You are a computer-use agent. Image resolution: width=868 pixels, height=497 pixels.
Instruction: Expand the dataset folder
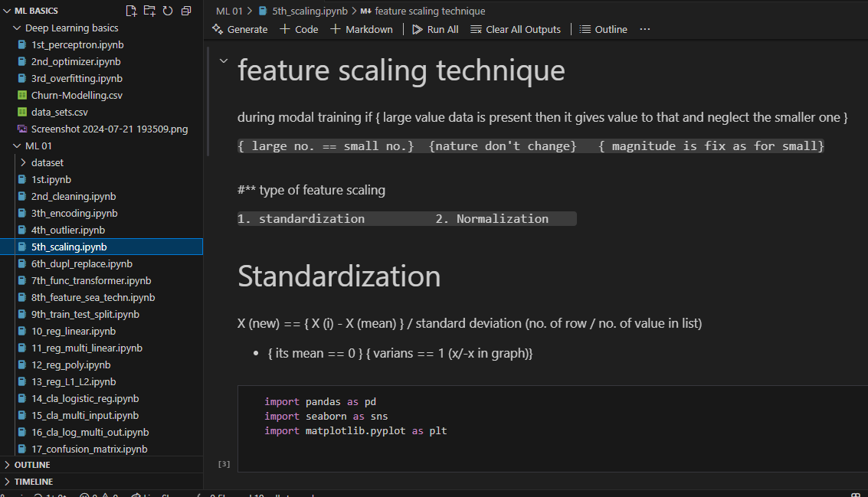(x=47, y=162)
